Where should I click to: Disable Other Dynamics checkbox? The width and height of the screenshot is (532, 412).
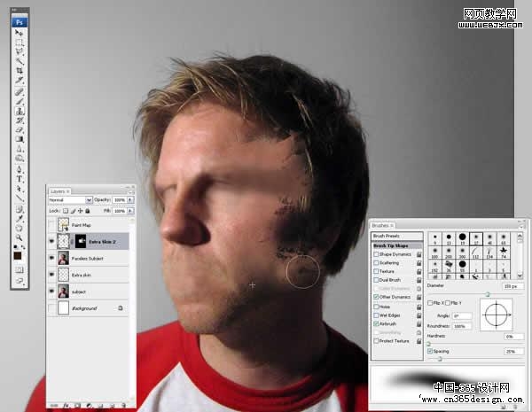pos(376,297)
